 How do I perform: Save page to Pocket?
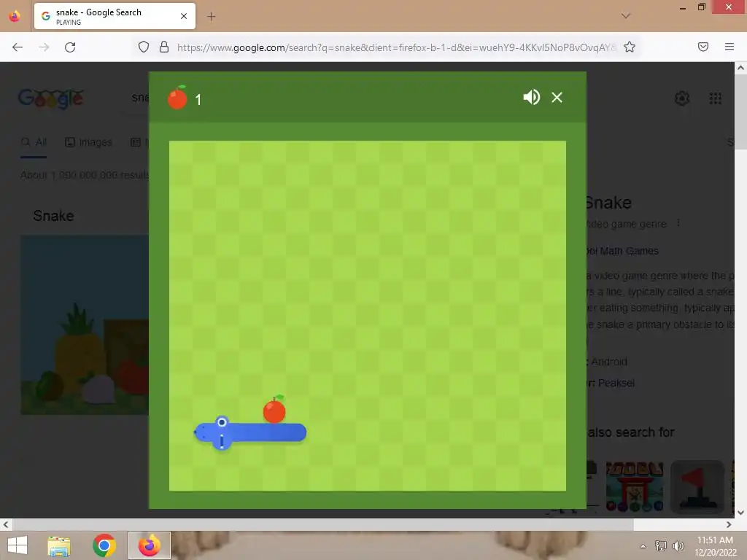(x=703, y=47)
